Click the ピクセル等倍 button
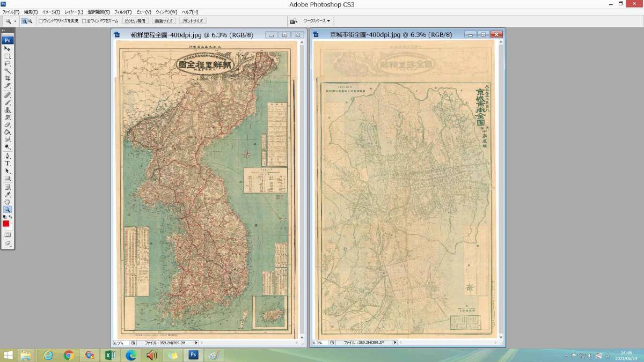Screen dimensions: 644x362 [135, 21]
